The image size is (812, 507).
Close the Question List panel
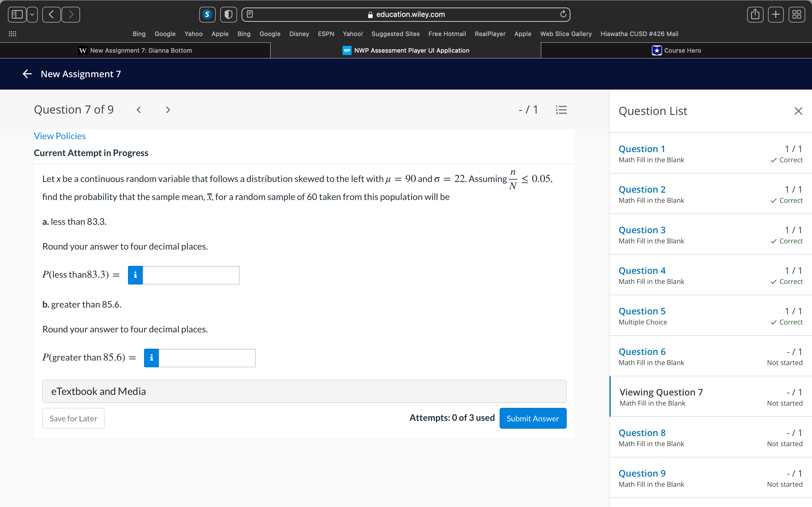pos(798,111)
